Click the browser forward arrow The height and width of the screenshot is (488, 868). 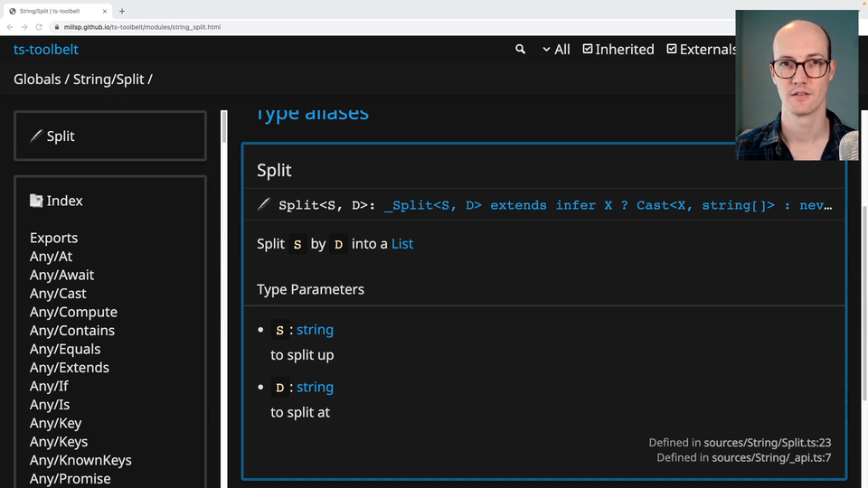[25, 27]
